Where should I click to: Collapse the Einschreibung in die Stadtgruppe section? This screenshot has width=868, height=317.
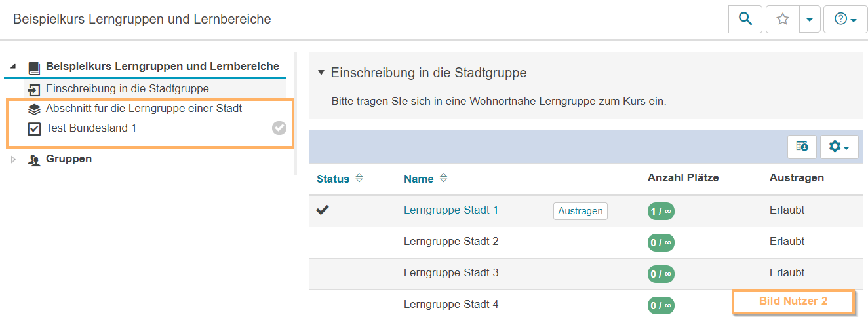tap(321, 72)
